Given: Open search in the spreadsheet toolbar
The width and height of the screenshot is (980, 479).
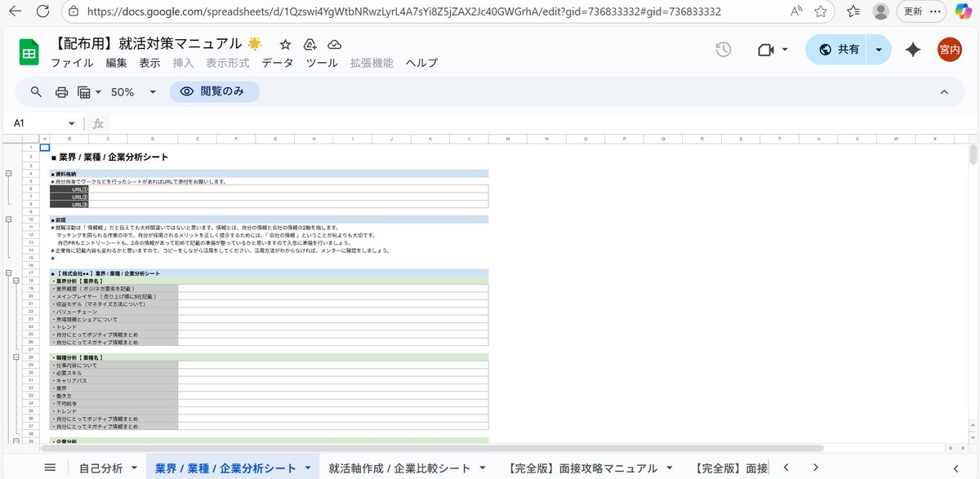Looking at the screenshot, I should coord(35,91).
